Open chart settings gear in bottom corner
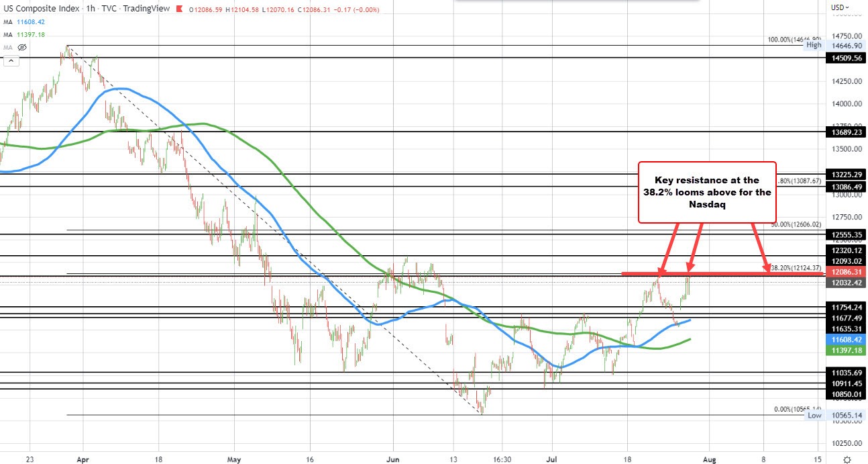 847,459
